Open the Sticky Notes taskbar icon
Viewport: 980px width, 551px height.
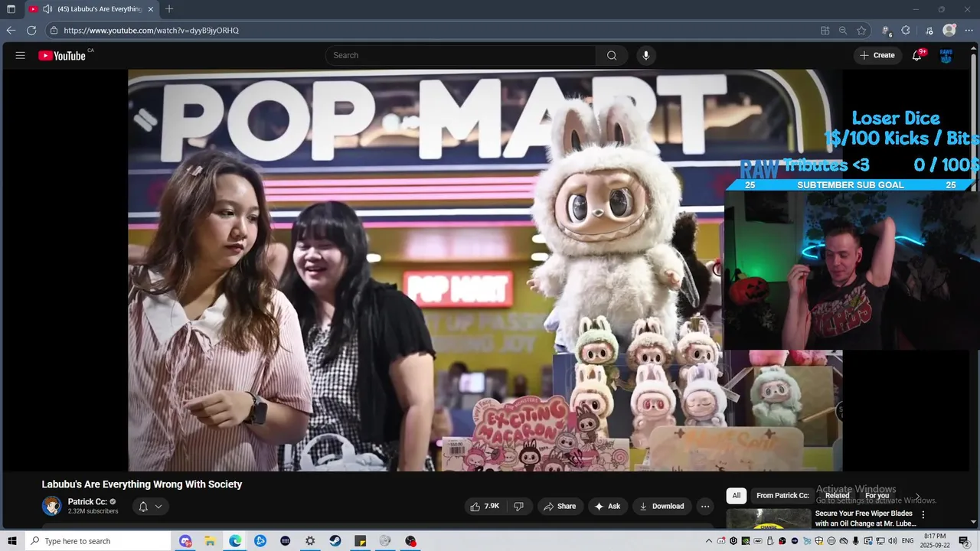[361, 541]
